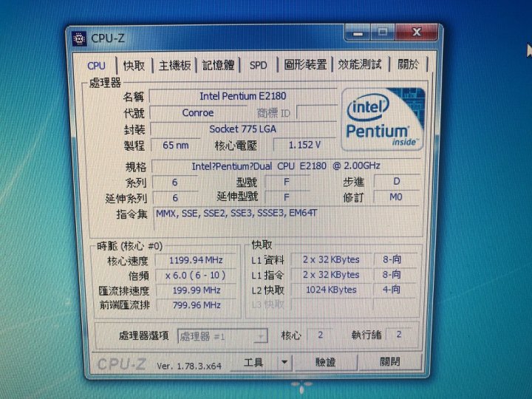Click the L2 快取 4-向 associativity value

click(x=394, y=290)
